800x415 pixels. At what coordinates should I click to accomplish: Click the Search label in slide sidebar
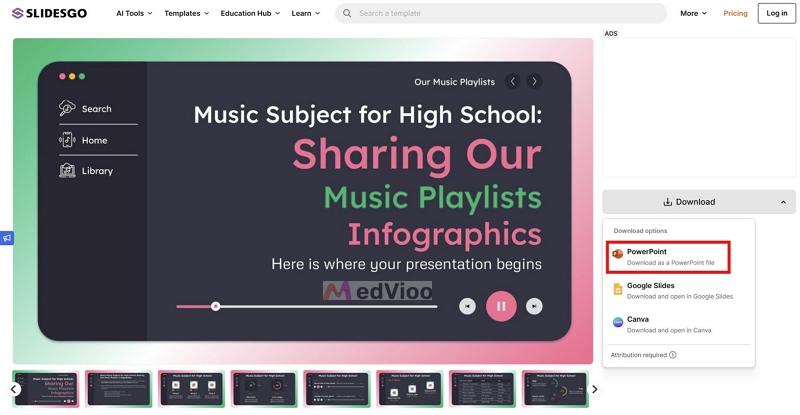pyautogui.click(x=96, y=109)
